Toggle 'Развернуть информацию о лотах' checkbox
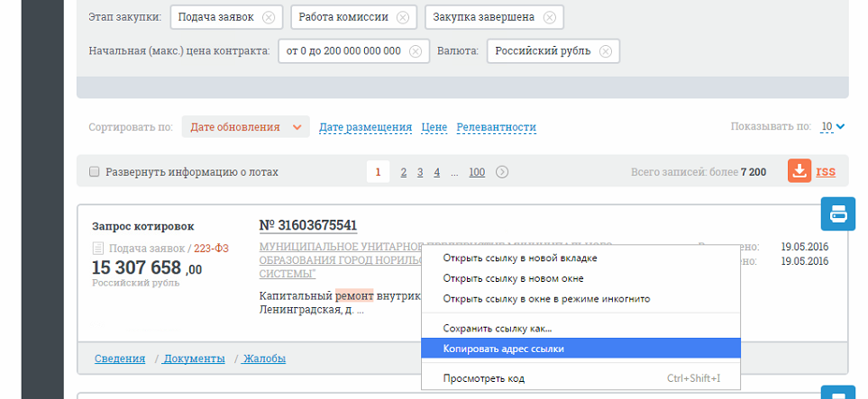 tap(94, 172)
